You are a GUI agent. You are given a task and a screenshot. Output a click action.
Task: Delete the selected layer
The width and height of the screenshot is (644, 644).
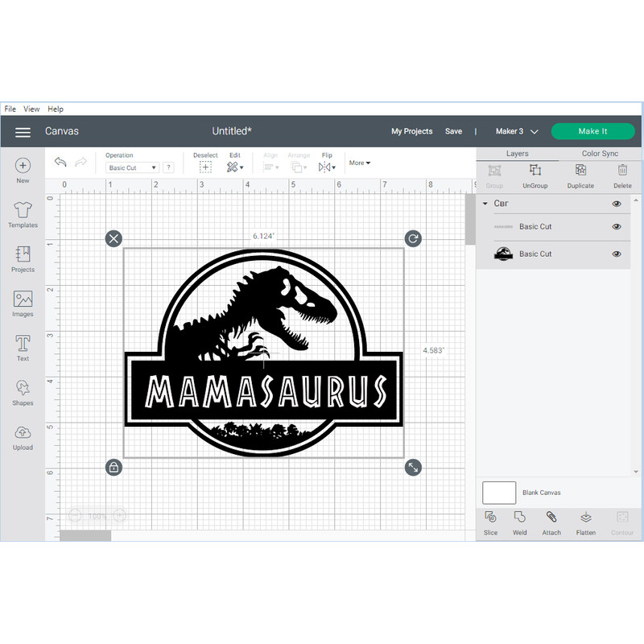(x=622, y=175)
